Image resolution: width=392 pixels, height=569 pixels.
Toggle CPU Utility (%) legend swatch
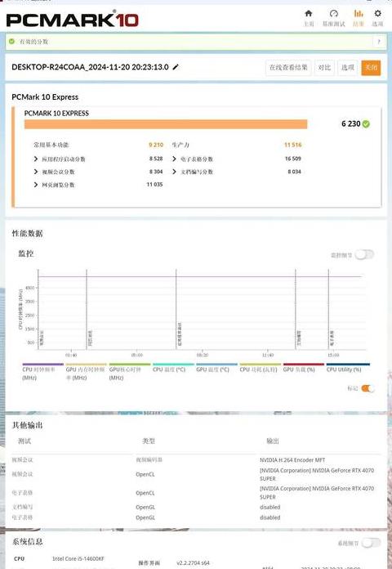(348, 364)
